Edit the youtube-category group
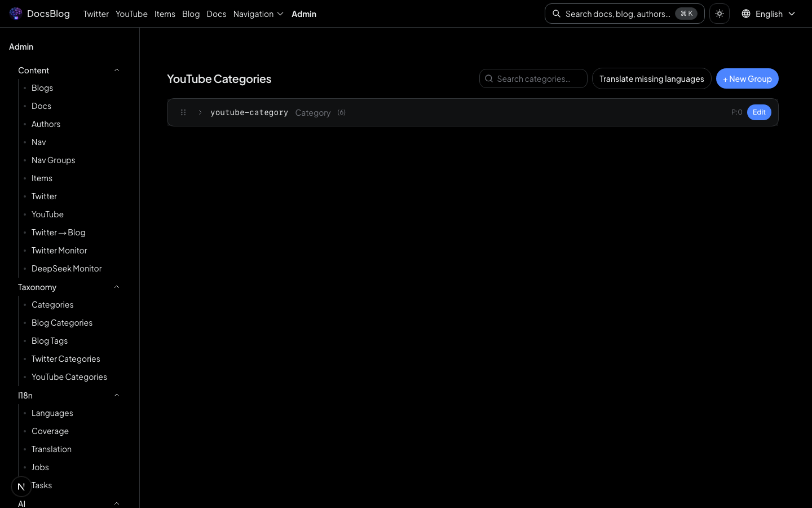The height and width of the screenshot is (508, 812). point(758,112)
